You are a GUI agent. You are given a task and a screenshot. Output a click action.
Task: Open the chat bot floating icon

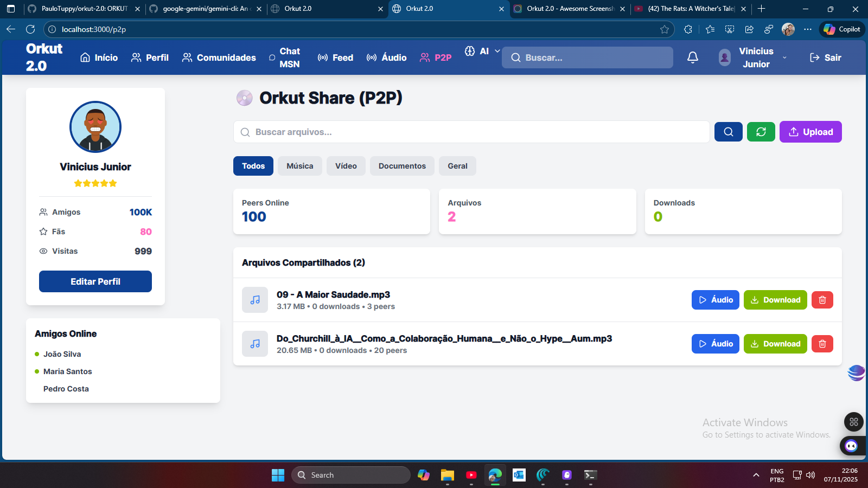click(851, 446)
